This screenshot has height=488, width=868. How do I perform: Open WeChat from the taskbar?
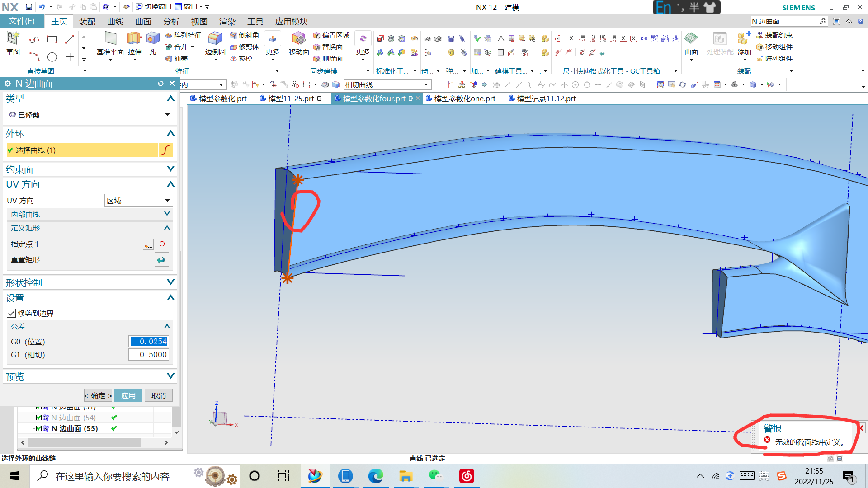(x=436, y=476)
